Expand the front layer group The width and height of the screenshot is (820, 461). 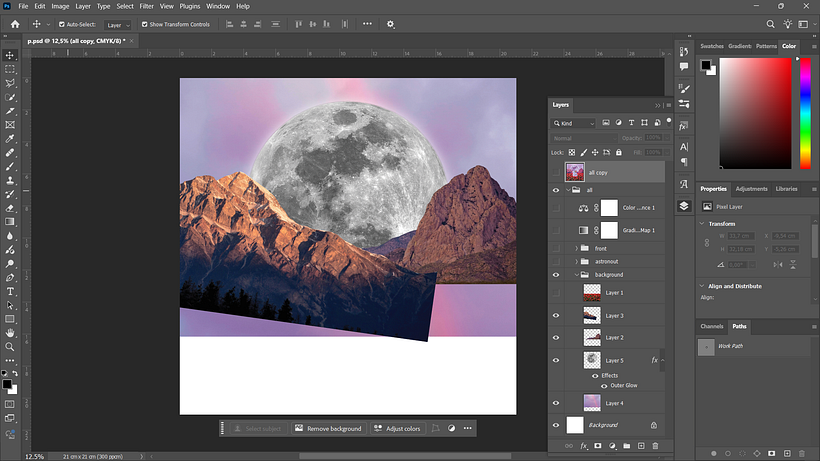coord(576,248)
